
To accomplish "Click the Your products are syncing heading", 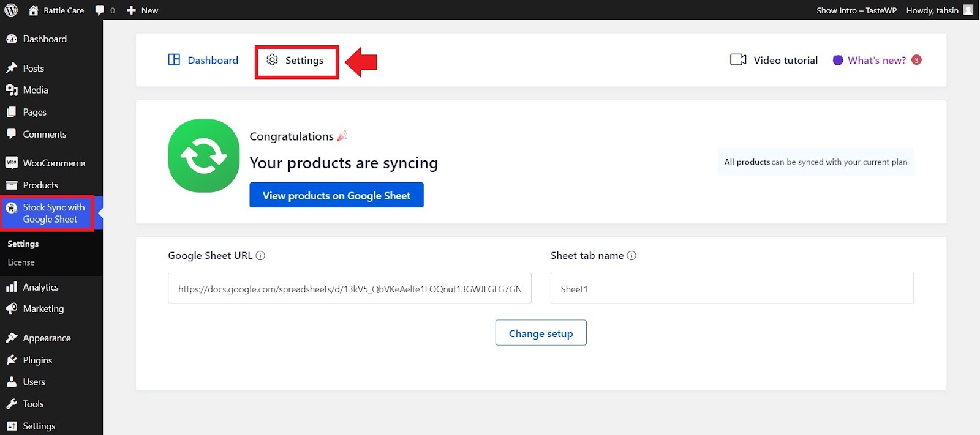I will 344,163.
